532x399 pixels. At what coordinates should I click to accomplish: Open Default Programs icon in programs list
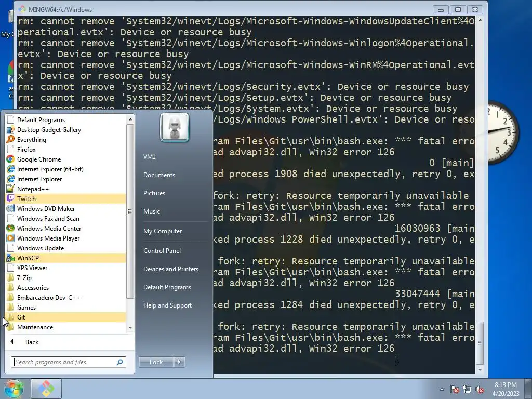pos(10,120)
